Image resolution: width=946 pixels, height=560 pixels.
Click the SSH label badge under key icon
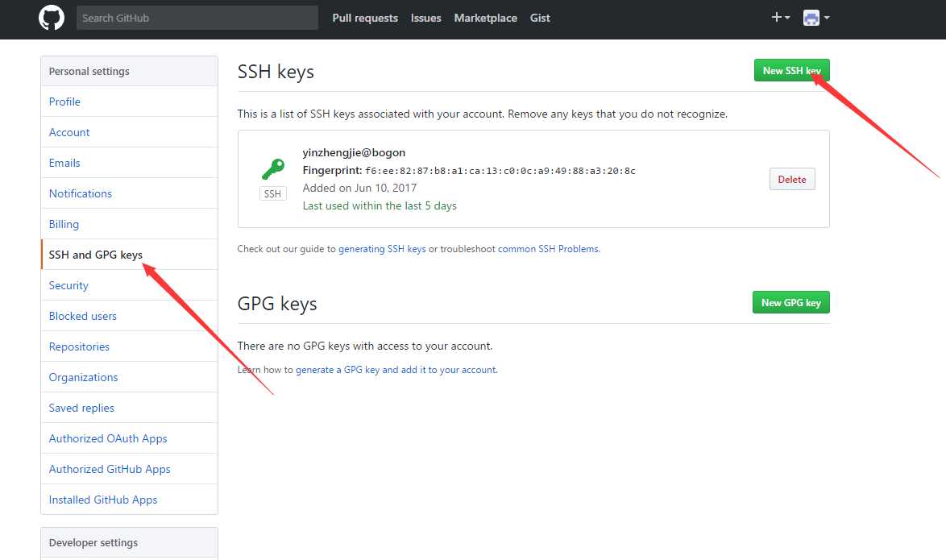click(272, 193)
